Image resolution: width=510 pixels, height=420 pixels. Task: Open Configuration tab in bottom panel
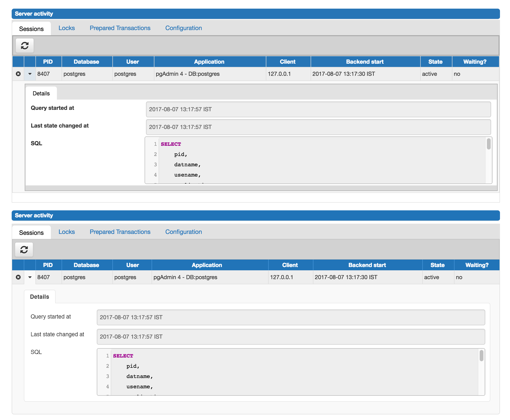[183, 232]
